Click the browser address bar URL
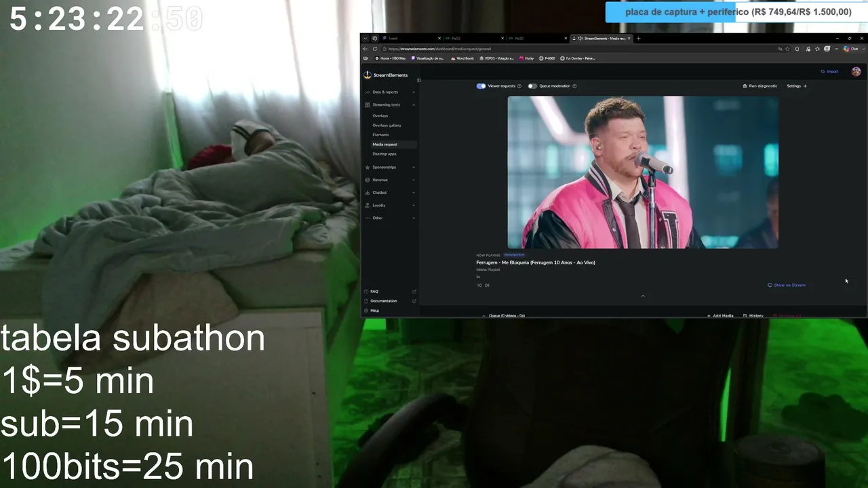 (439, 49)
